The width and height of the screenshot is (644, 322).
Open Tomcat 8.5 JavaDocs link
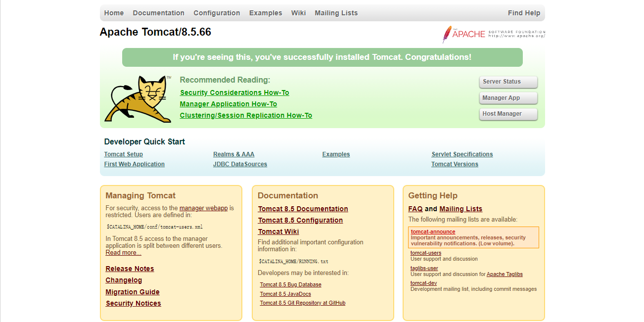point(285,294)
